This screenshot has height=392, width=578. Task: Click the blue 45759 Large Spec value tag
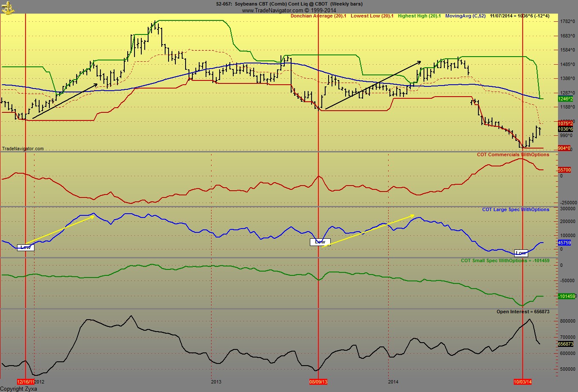[564, 243]
